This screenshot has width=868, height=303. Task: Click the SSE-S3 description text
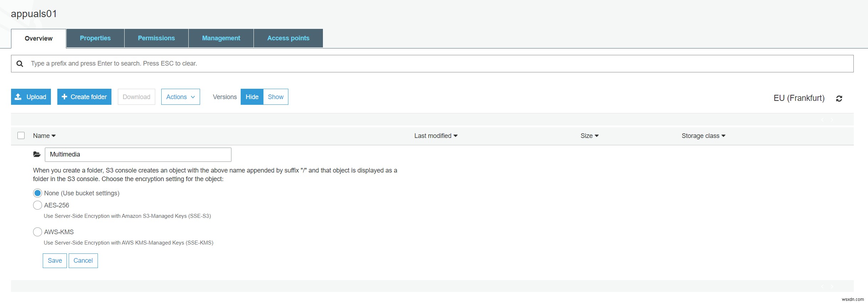click(127, 216)
